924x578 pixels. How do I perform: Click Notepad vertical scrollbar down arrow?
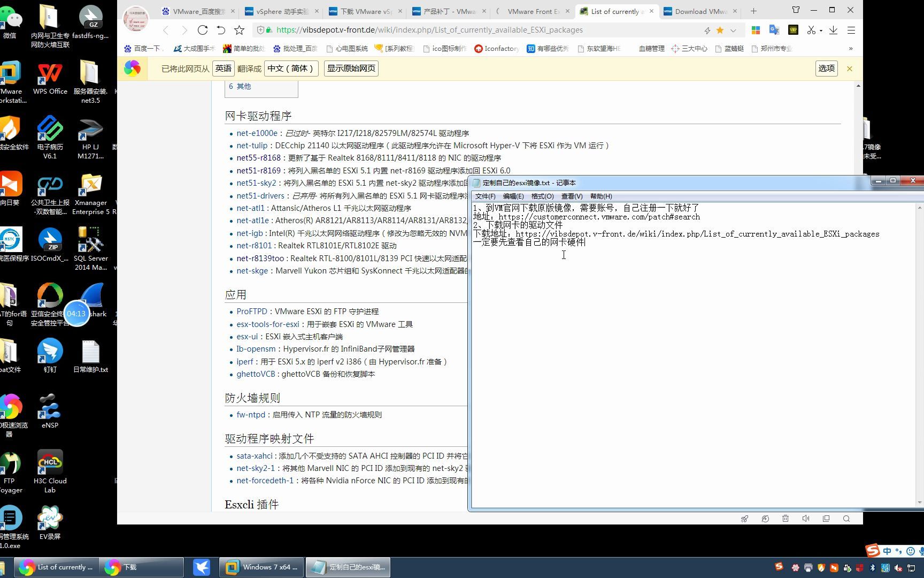pos(920,502)
